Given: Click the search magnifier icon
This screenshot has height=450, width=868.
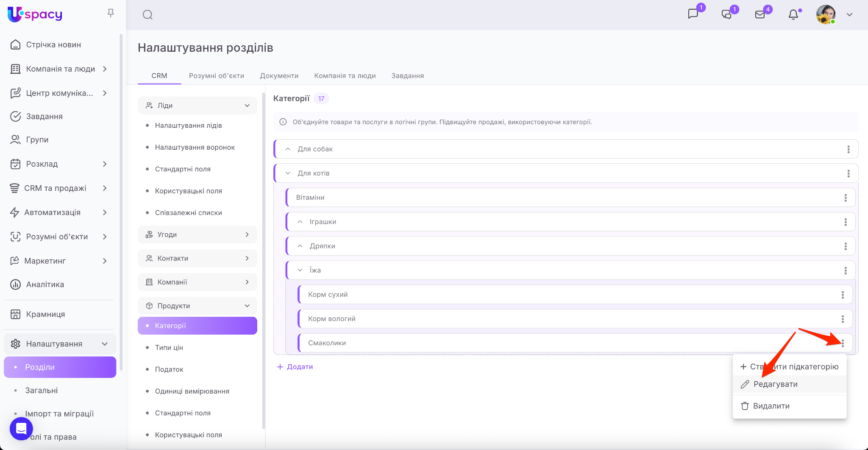Looking at the screenshot, I should [x=147, y=15].
